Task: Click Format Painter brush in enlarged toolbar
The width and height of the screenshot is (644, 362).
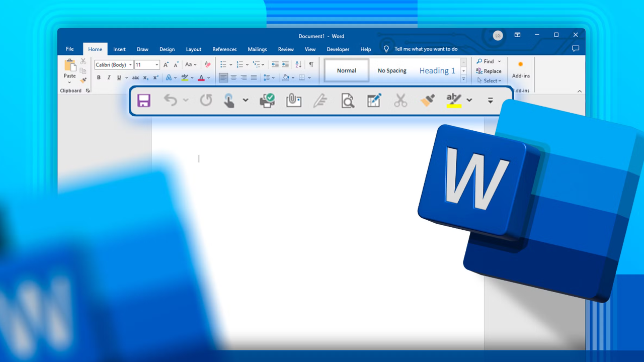Action: click(x=428, y=100)
